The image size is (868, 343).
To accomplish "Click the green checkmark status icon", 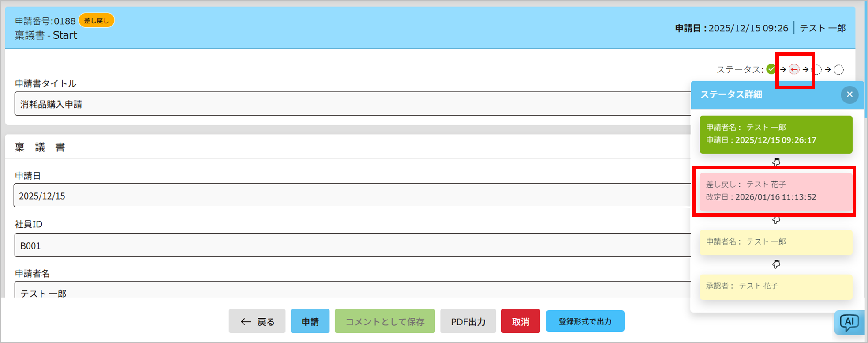I will click(771, 69).
